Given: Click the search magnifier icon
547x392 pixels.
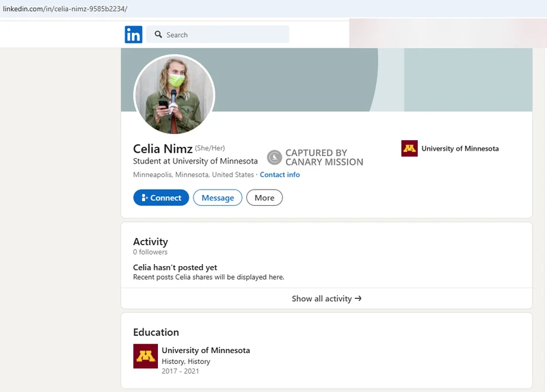Looking at the screenshot, I should coord(159,35).
